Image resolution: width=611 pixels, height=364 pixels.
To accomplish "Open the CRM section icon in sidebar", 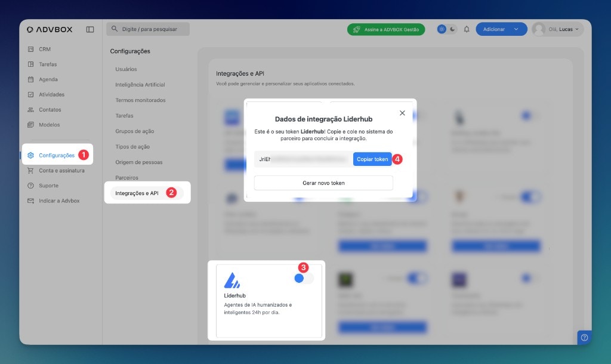I will [30, 49].
